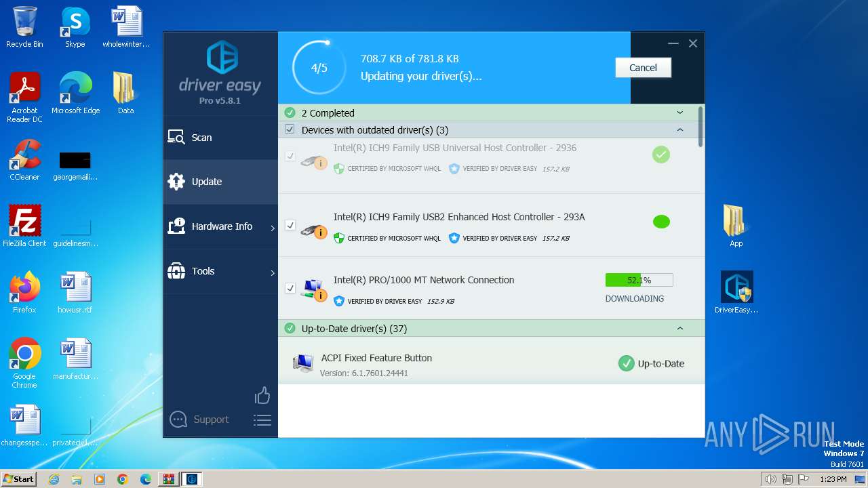Select FileZilla Client desktop icon
868x488 pixels.
pyautogui.click(x=24, y=226)
